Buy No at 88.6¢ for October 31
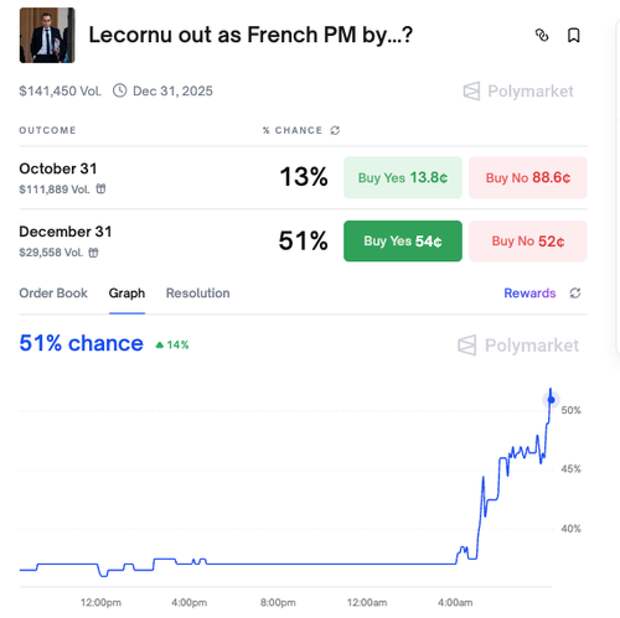Screen dimensions: 620x618 (528, 178)
